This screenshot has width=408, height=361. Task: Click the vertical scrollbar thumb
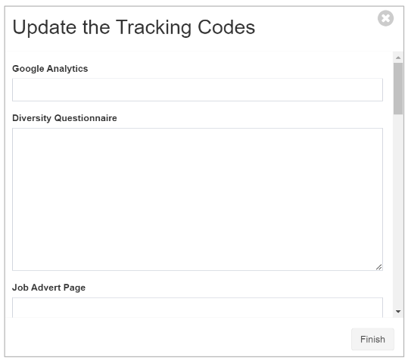click(x=398, y=89)
